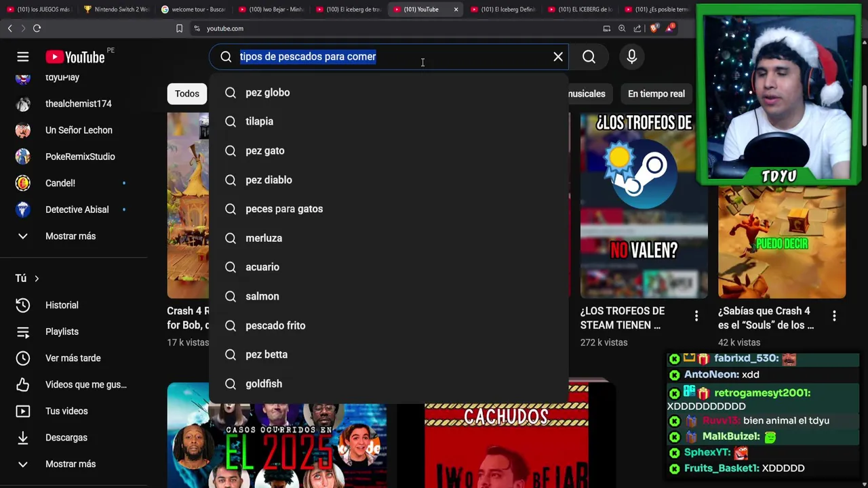This screenshot has height=488, width=868.
Task: Click the search icon beside 'tilapia'
Action: tap(231, 121)
